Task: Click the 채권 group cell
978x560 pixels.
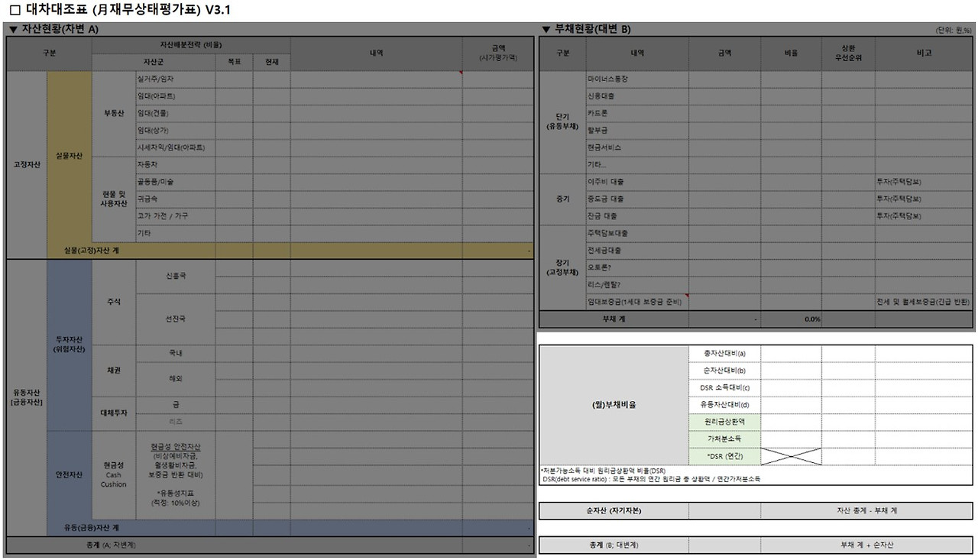Action: tap(114, 371)
